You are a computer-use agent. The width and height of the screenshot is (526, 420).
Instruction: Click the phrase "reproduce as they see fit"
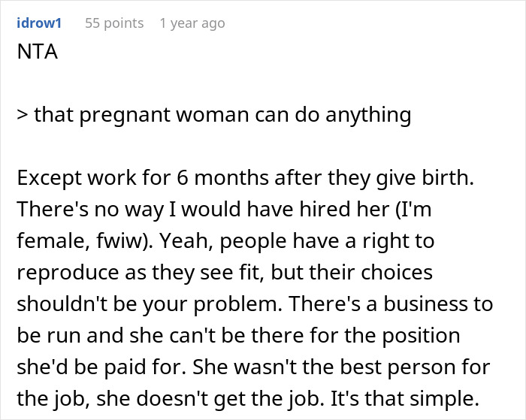(x=110, y=272)
